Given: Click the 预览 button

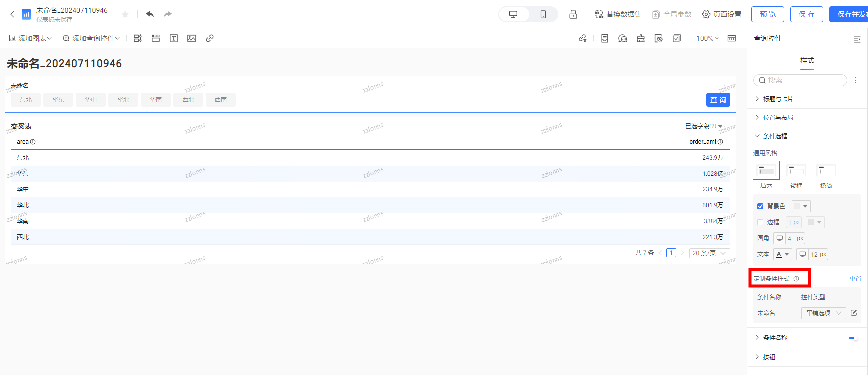Looking at the screenshot, I should (767, 14).
